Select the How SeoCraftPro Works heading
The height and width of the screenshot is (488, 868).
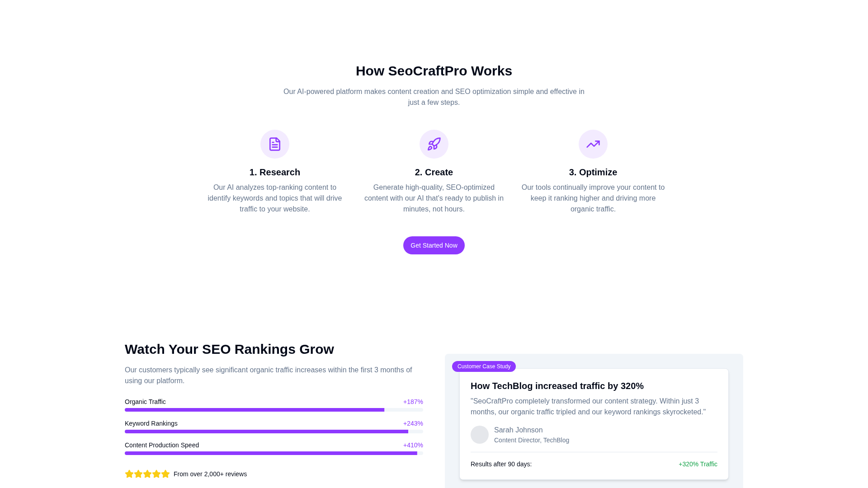point(434,70)
